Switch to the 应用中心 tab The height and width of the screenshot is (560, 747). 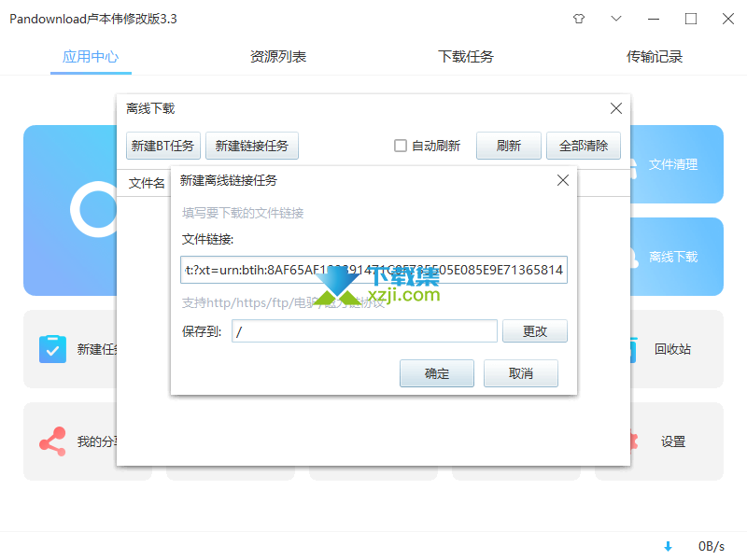pos(91,57)
